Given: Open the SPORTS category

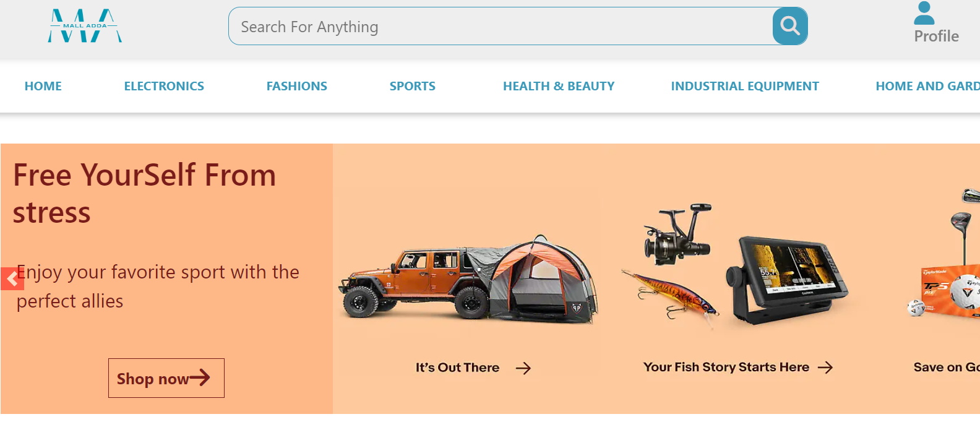Looking at the screenshot, I should click(x=413, y=86).
